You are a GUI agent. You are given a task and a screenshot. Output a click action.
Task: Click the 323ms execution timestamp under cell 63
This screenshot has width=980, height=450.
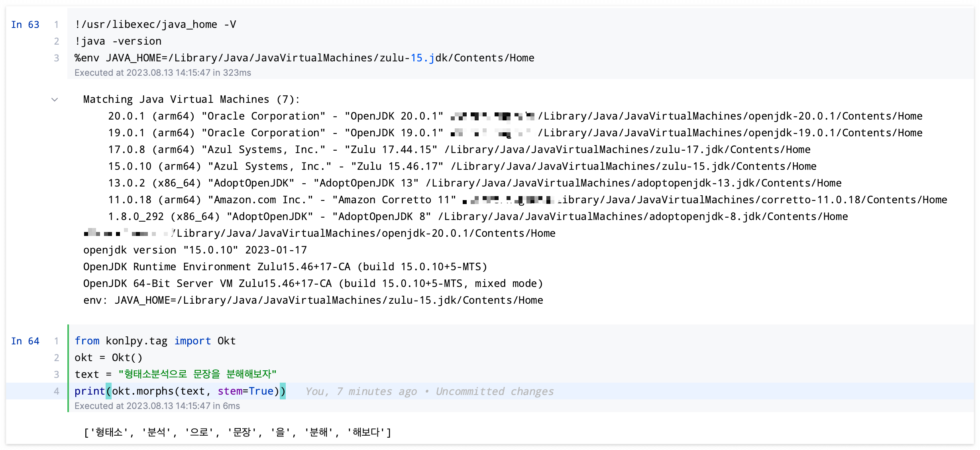coord(163,73)
